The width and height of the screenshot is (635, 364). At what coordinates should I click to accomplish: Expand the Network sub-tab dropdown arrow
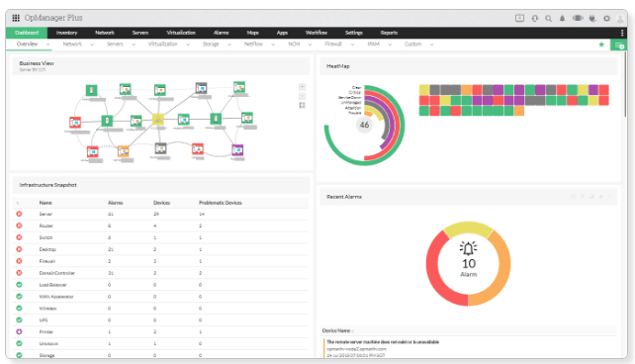coord(92,45)
